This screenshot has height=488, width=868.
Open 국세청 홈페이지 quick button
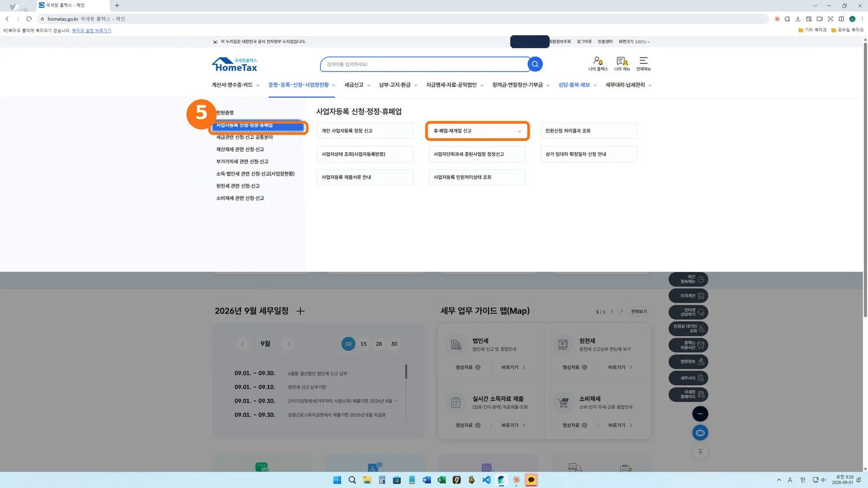pos(688,394)
